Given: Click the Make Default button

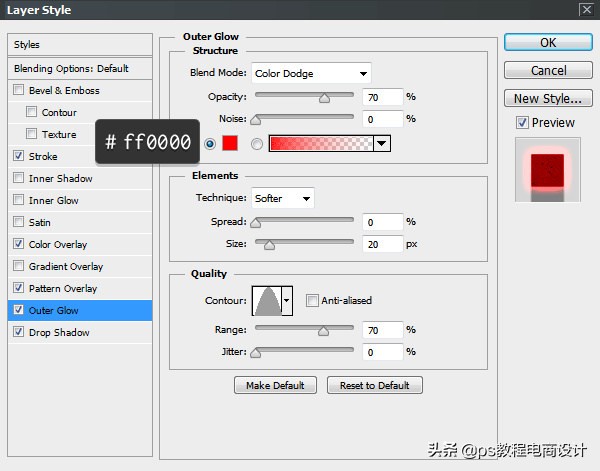Looking at the screenshot, I should [276, 385].
